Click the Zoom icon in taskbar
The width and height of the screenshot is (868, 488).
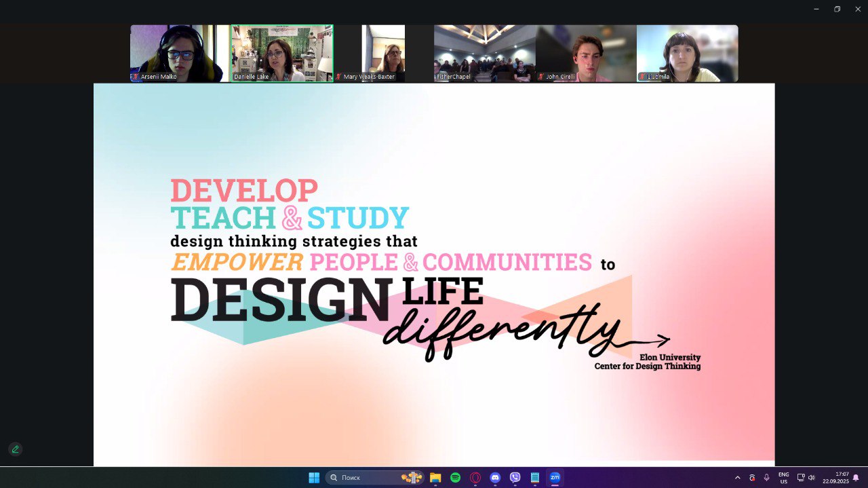point(555,478)
